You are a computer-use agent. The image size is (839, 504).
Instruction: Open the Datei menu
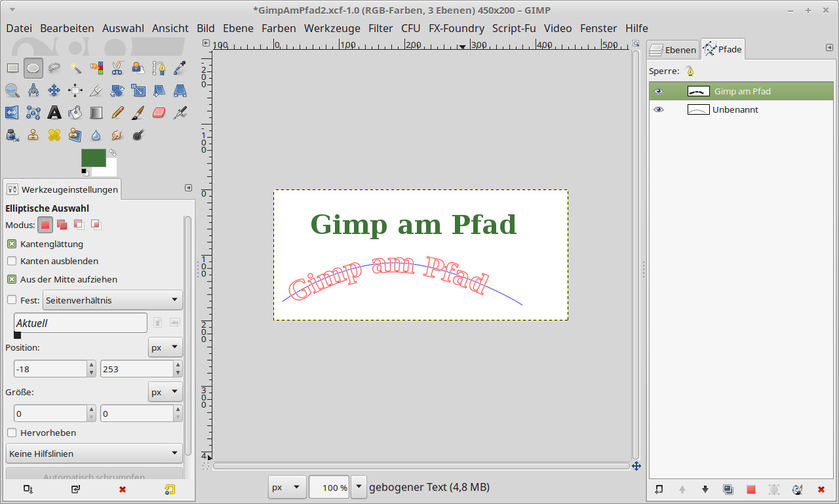click(19, 28)
